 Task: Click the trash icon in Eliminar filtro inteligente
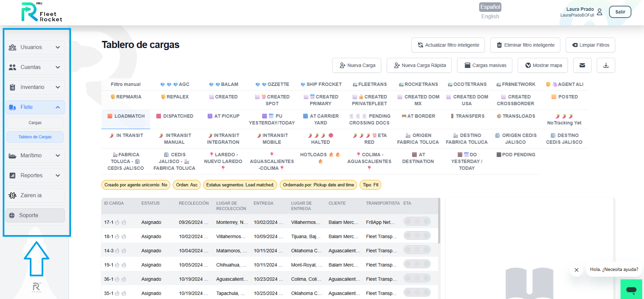coord(499,45)
